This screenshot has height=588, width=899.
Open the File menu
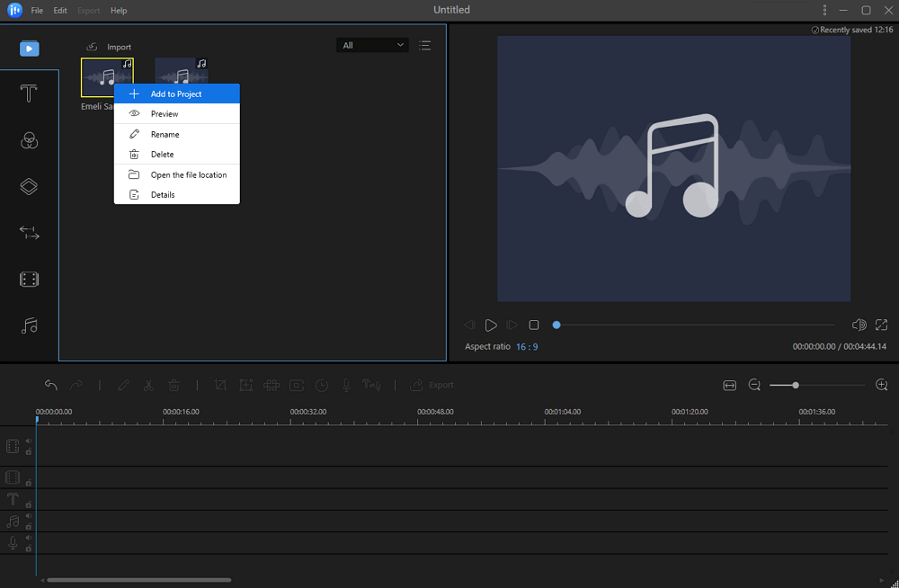(x=37, y=11)
